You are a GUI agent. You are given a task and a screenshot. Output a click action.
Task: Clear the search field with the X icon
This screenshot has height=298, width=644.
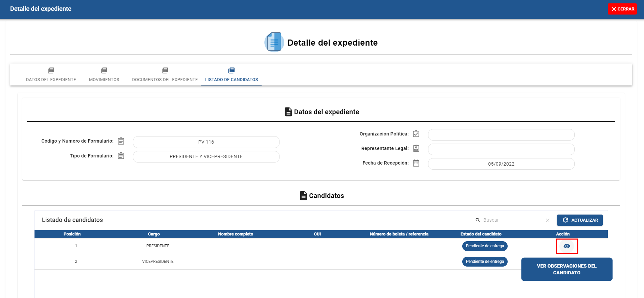548,220
